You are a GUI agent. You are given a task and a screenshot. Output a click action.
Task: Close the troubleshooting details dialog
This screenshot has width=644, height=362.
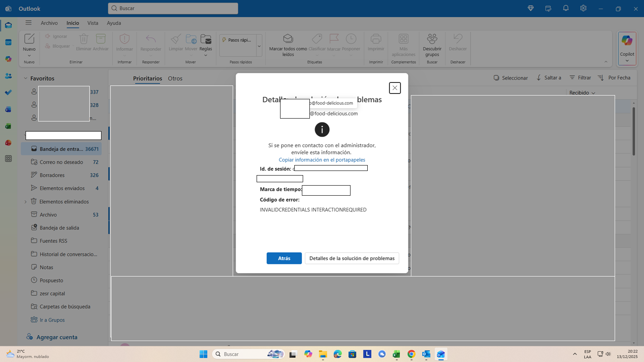point(395,88)
